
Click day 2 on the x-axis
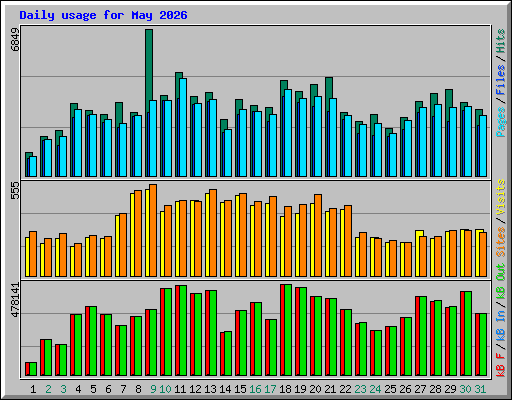(x=48, y=389)
